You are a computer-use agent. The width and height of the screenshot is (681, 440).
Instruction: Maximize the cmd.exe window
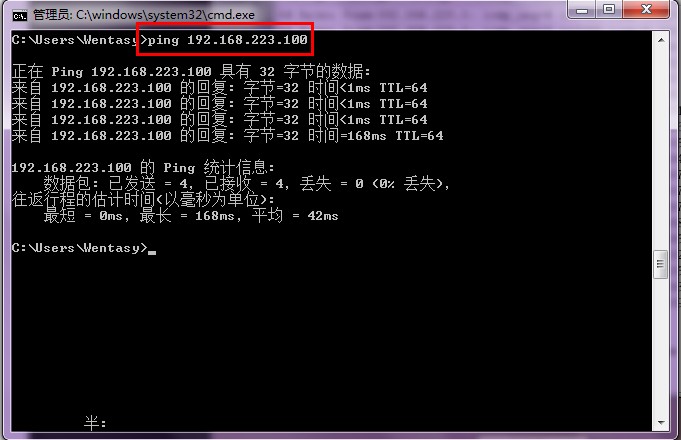click(609, 10)
